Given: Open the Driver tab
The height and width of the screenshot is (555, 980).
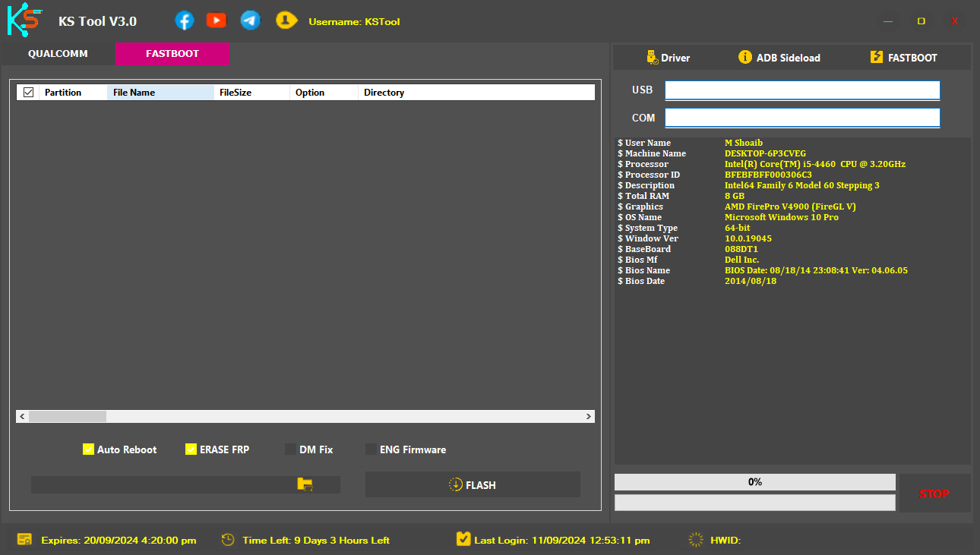Looking at the screenshot, I should 668,58.
